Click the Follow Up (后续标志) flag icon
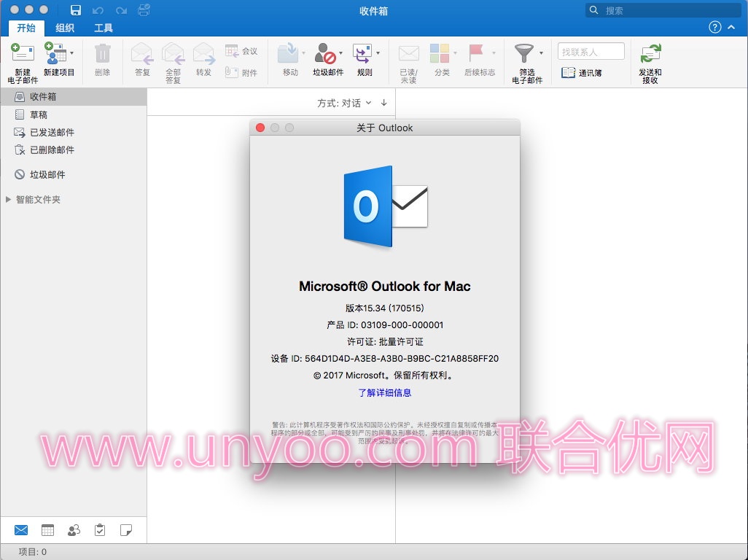 [x=476, y=53]
